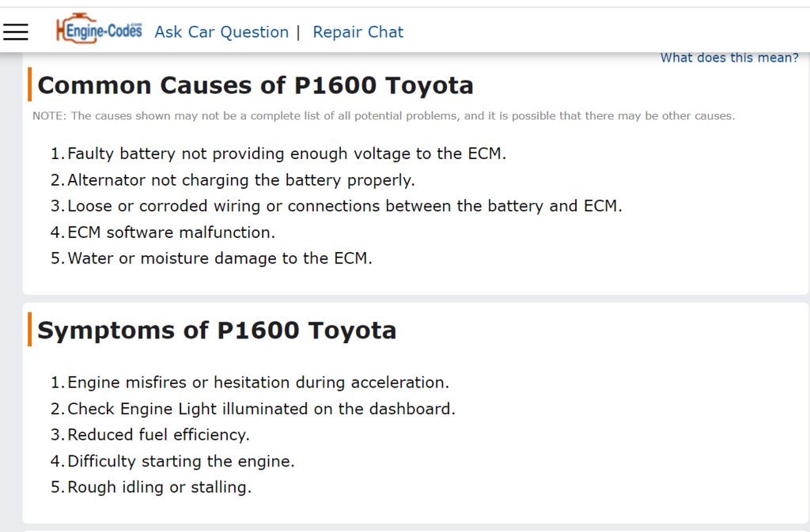This screenshot has width=810, height=532.
Task: Click the orange bar beside Common Causes heading
Action: coord(30,84)
